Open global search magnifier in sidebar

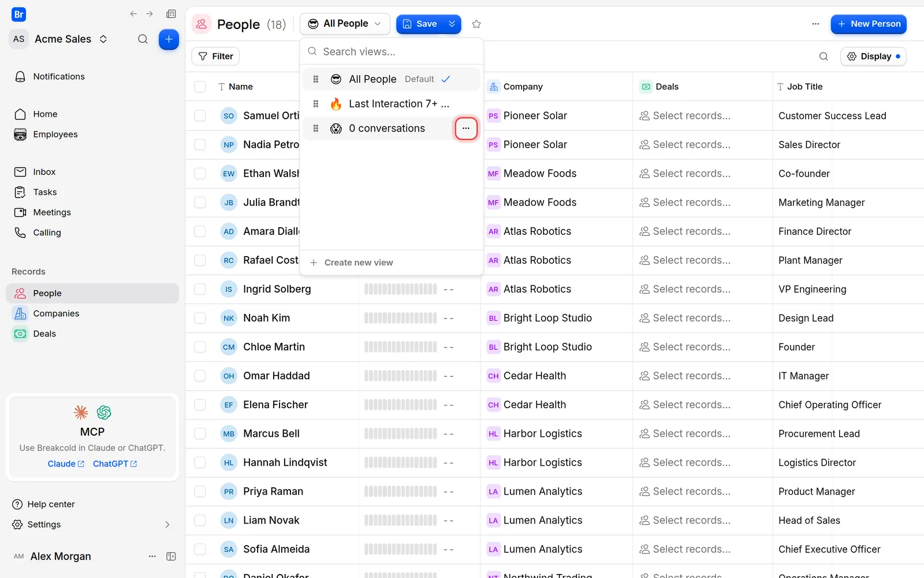(x=143, y=39)
